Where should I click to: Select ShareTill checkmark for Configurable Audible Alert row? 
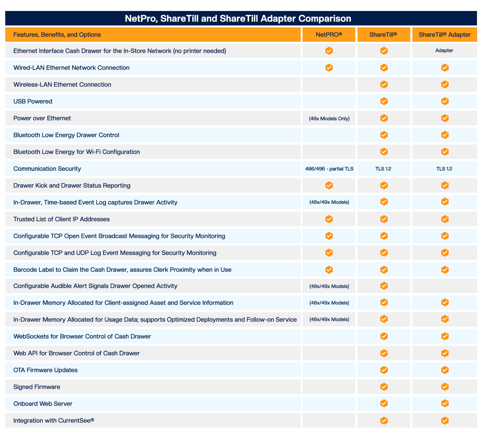[384, 286]
